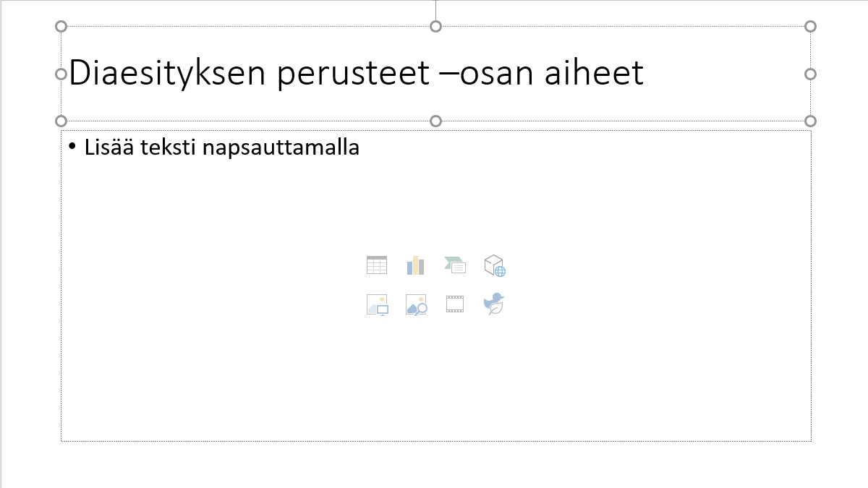Click the bottom-left handle of the title box
This screenshot has height=488, width=868.
point(61,121)
